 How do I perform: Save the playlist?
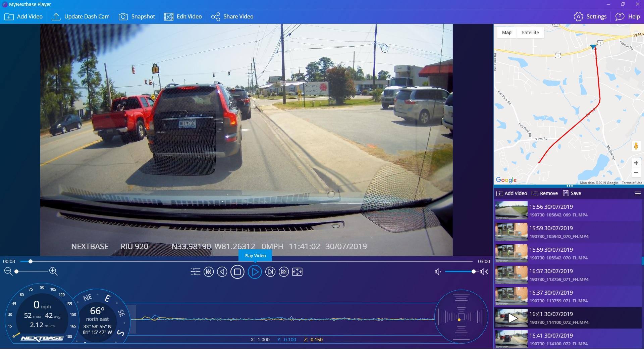point(572,193)
